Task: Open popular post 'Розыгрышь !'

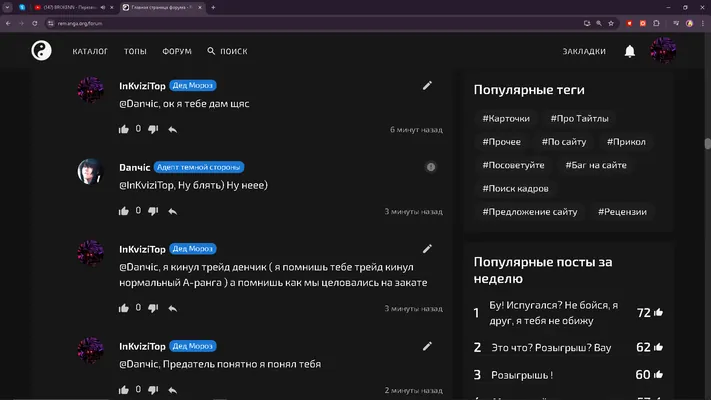Action: [x=522, y=375]
